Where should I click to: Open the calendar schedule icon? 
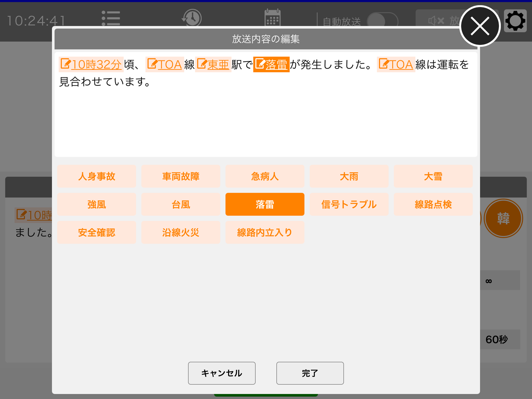[x=272, y=18]
